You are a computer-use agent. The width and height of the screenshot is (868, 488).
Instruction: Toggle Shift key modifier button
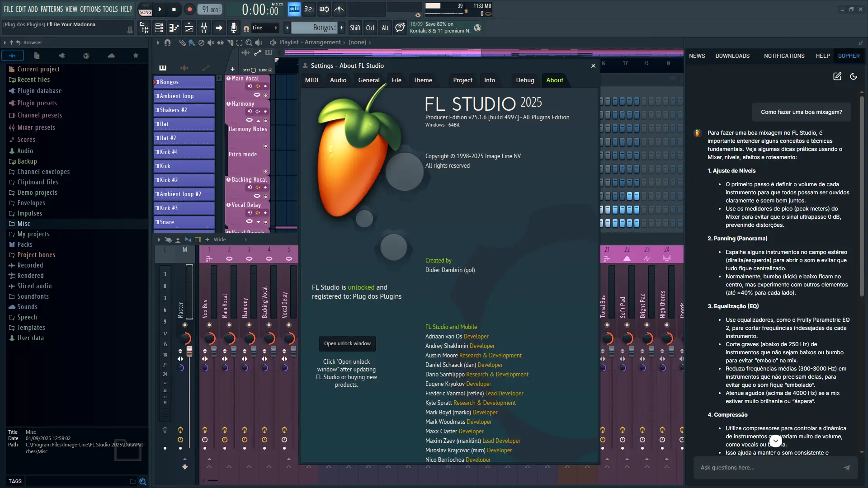[x=355, y=28]
